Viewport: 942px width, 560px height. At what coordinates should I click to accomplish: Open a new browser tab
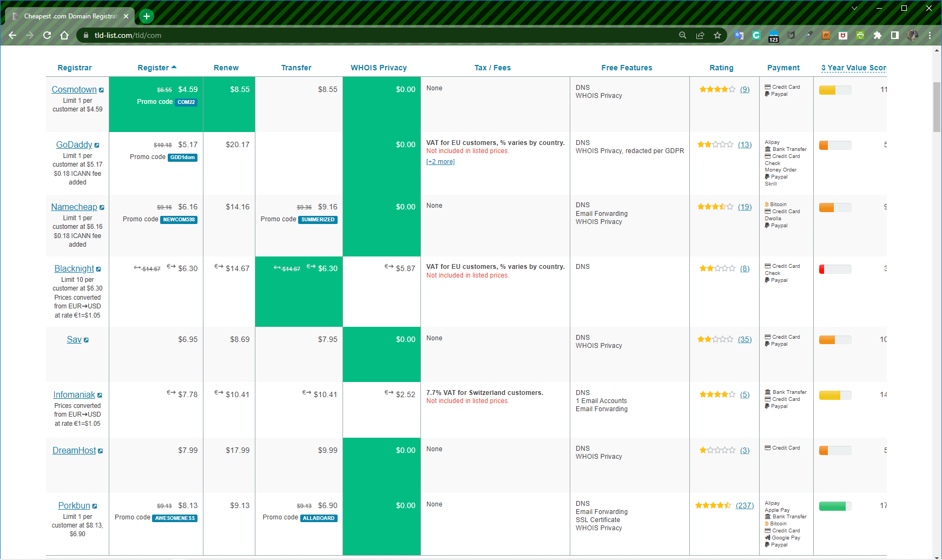click(x=146, y=16)
